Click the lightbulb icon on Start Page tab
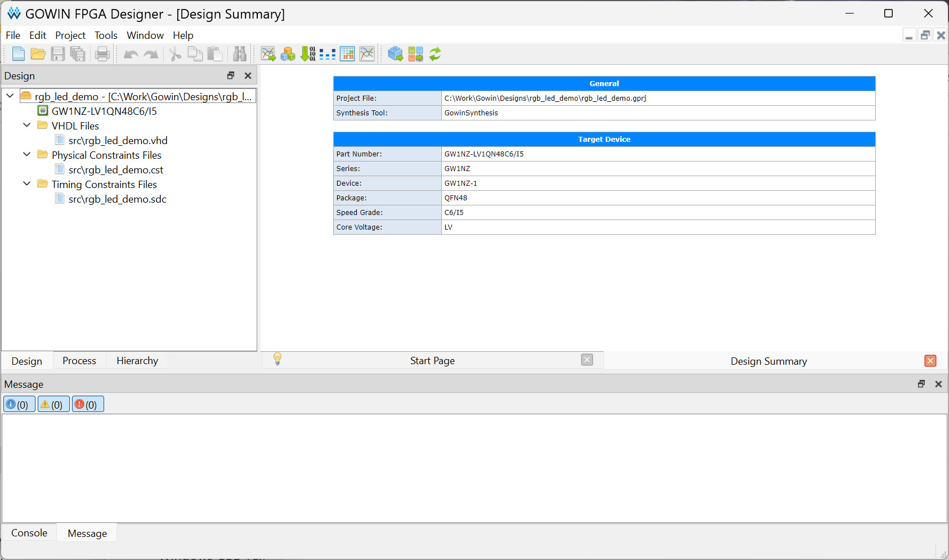The height and width of the screenshot is (560, 949). click(277, 359)
